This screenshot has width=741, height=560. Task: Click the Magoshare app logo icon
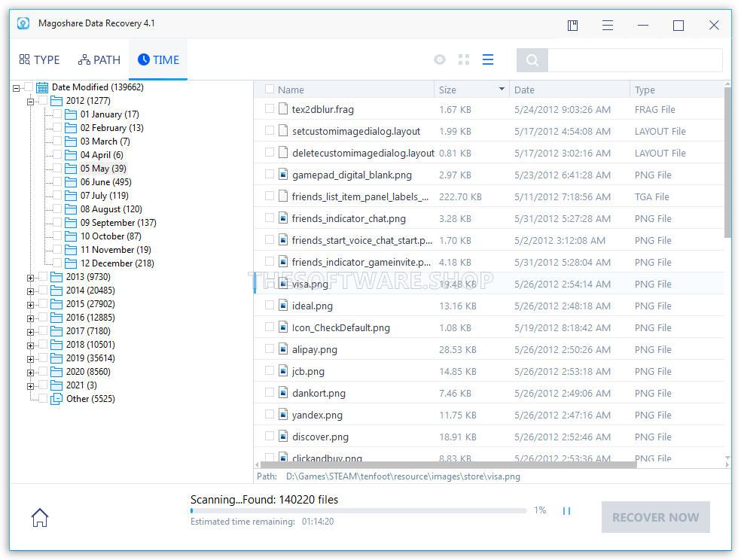pos(23,23)
